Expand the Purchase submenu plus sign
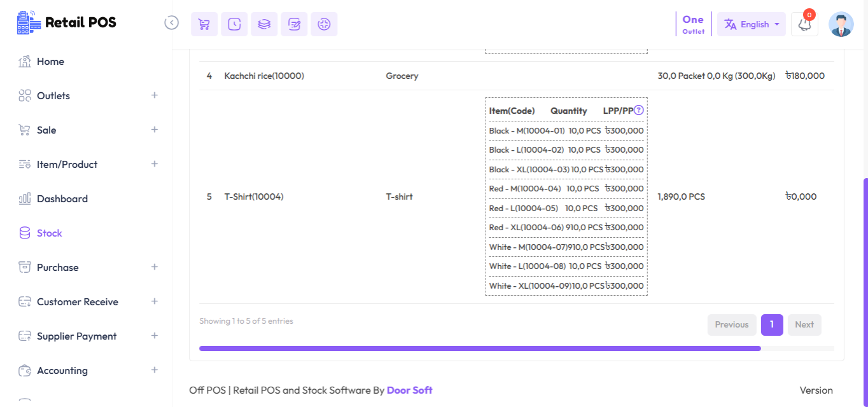 154,267
